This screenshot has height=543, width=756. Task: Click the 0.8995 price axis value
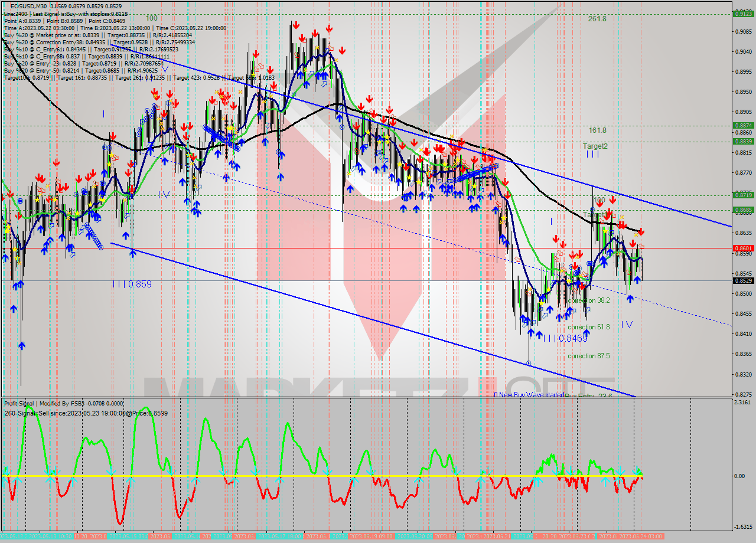click(742, 72)
